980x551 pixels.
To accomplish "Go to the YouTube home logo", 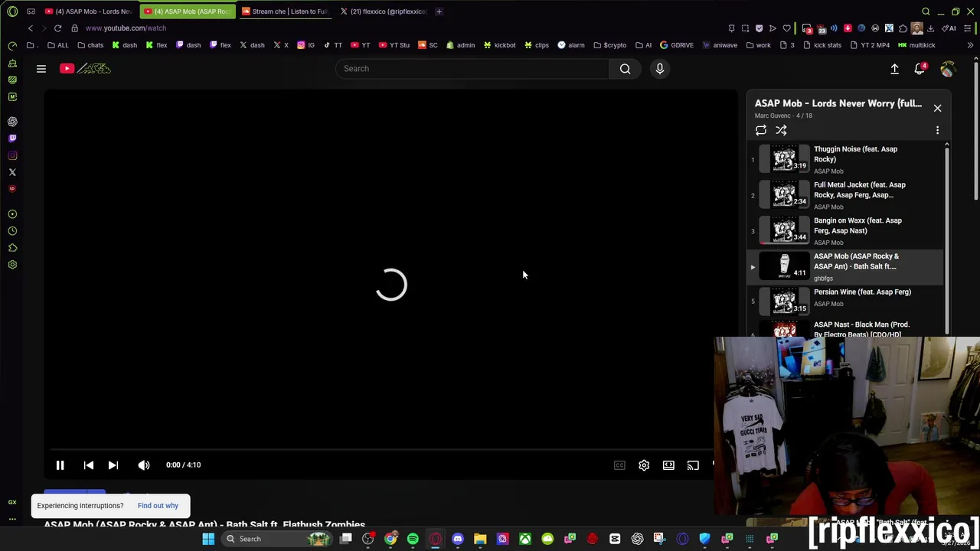I will pos(85,69).
